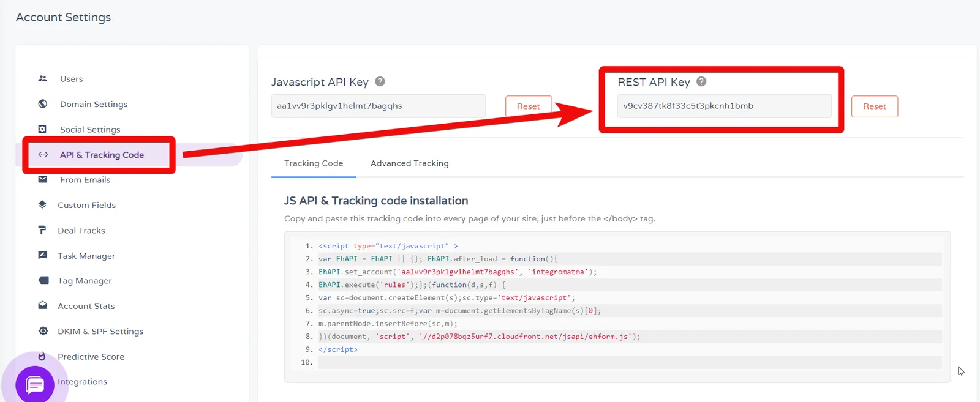Click the 'Account Settings' page title
Viewport: 980px width, 402px height.
pyautogui.click(x=64, y=17)
